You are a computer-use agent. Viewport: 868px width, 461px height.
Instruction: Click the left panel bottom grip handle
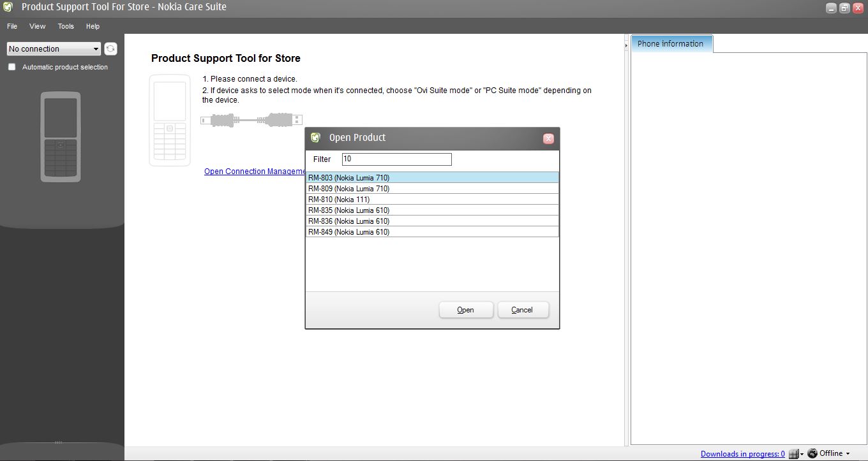pos(59,442)
